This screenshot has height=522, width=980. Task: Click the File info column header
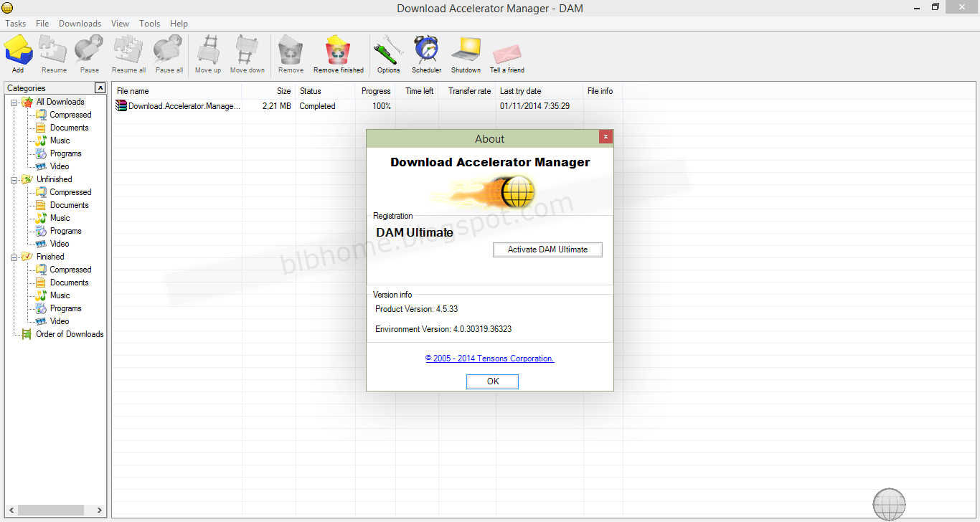point(603,91)
